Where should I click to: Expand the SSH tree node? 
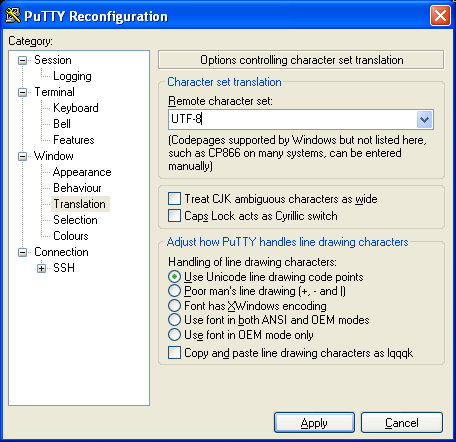41,268
